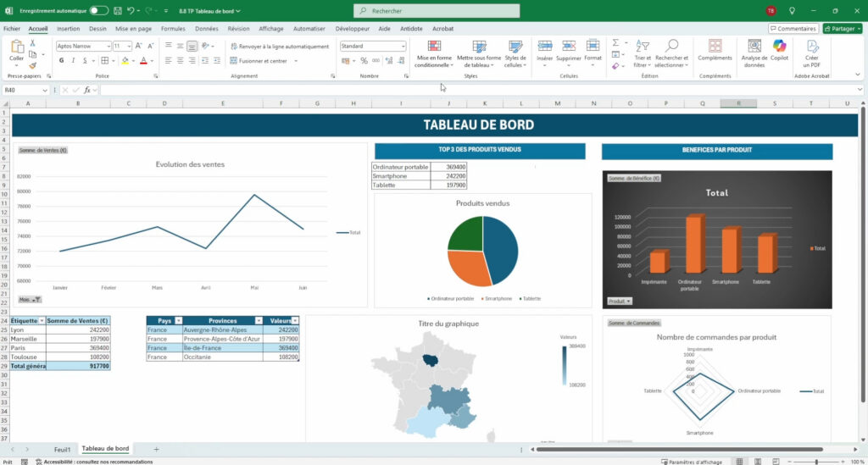Toggle bold formatting (G button)

point(62,61)
